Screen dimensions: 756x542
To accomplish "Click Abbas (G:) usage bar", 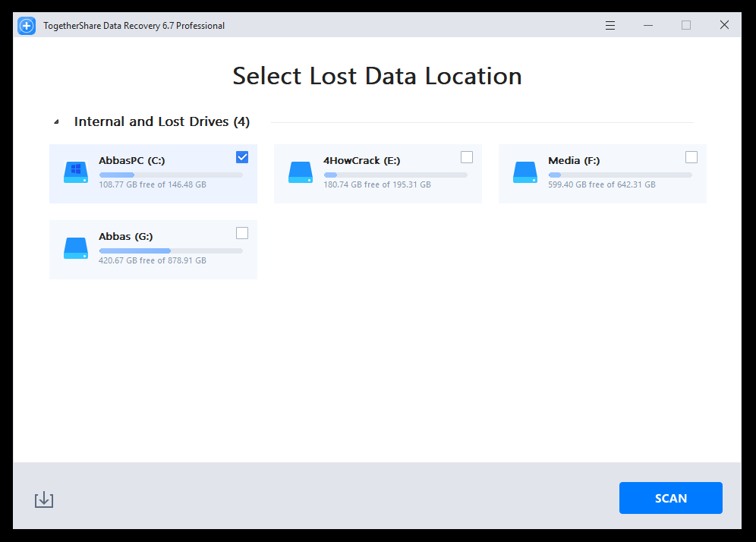I will pyautogui.click(x=171, y=251).
